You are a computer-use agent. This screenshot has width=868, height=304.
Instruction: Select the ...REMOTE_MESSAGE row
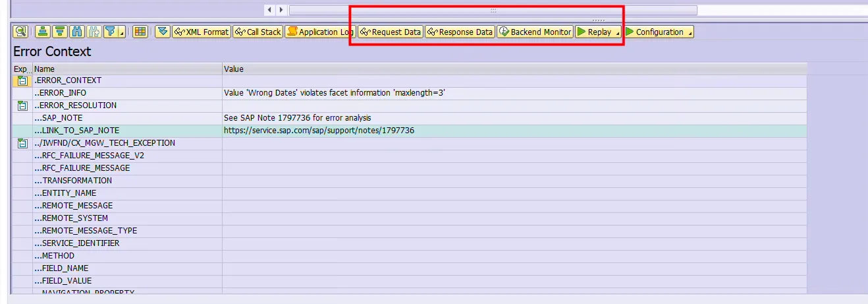pos(410,206)
